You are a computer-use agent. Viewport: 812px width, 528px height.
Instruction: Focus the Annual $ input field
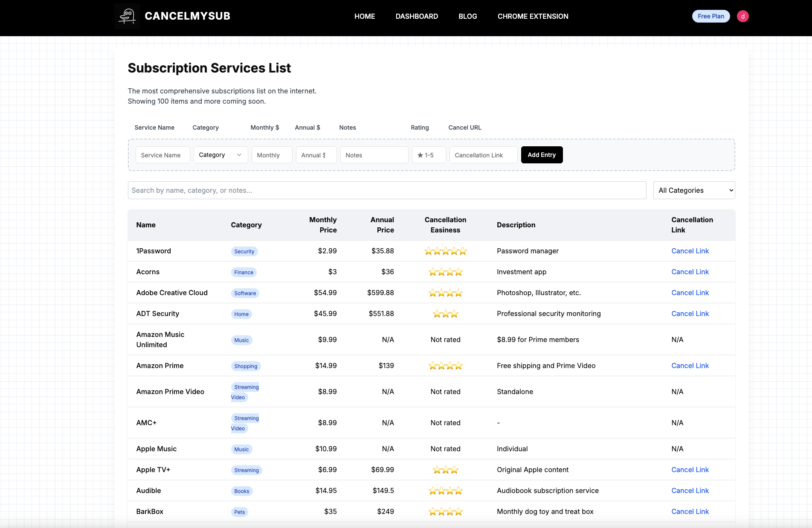pos(316,155)
